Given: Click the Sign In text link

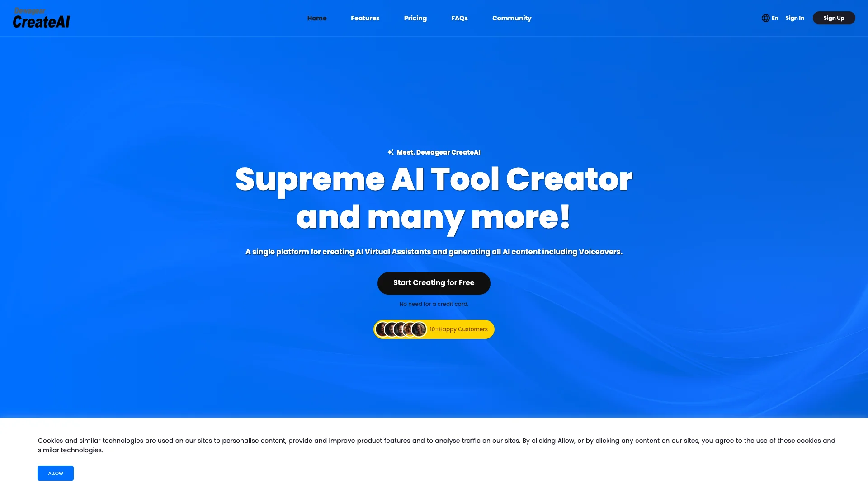Looking at the screenshot, I should click(x=795, y=17).
